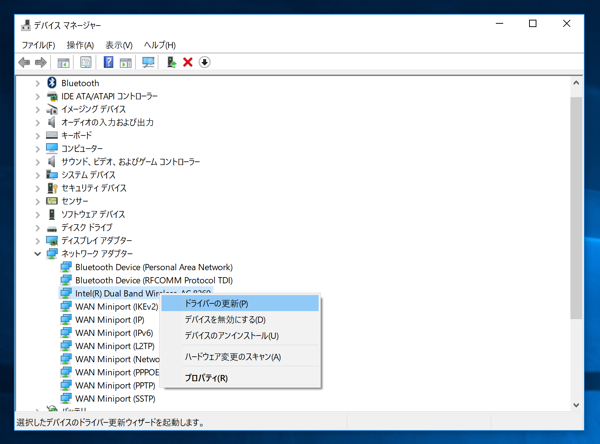Collapse the ネットワーク アダプター category

tap(38, 253)
